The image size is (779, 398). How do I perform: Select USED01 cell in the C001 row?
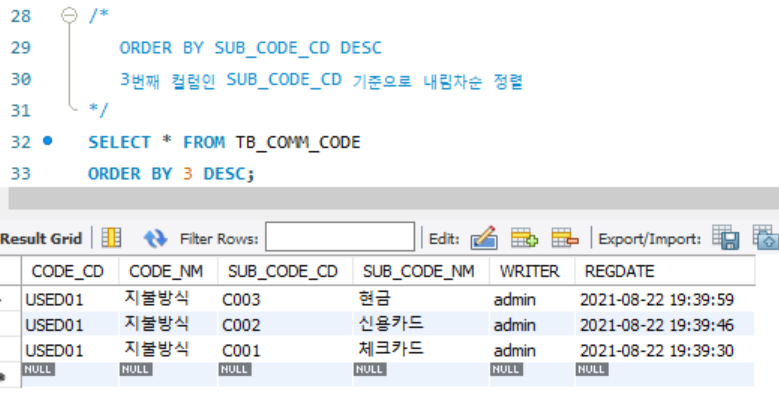(70, 350)
